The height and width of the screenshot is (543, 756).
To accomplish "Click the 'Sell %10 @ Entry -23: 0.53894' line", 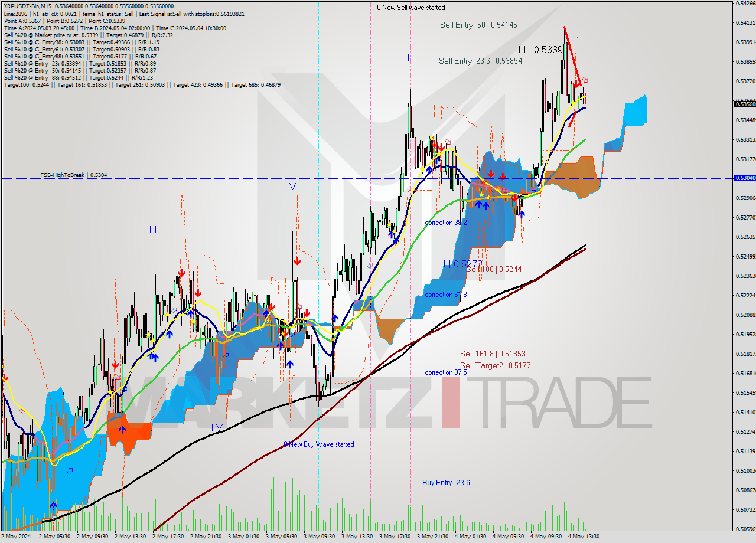I will pos(80,63).
